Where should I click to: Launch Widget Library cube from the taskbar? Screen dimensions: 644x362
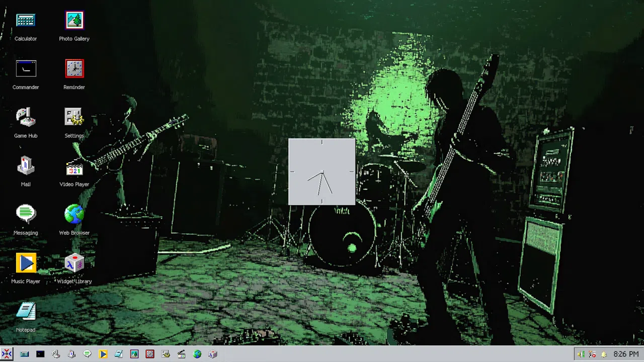[x=212, y=354]
